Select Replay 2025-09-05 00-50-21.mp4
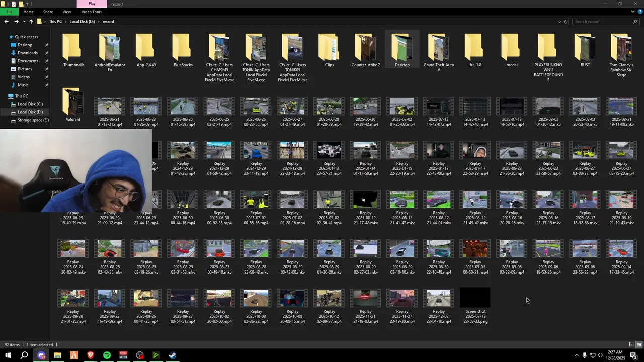The image size is (644, 362). [x=475, y=257]
